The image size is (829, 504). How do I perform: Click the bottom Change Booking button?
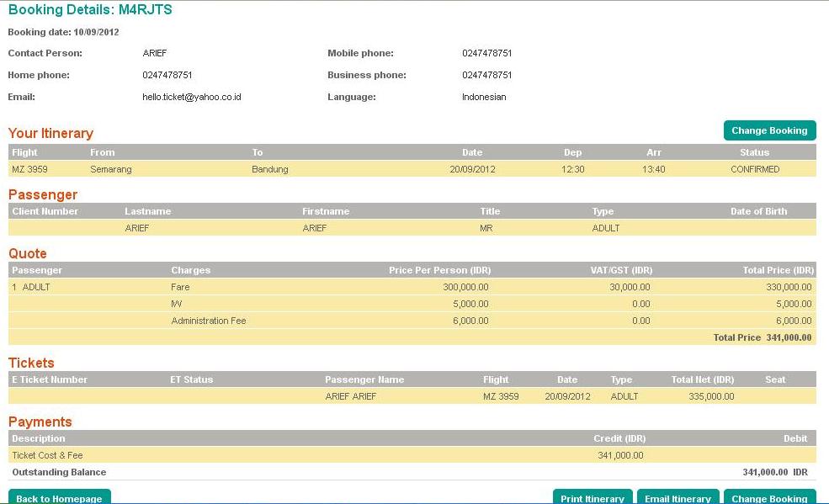tap(769, 497)
